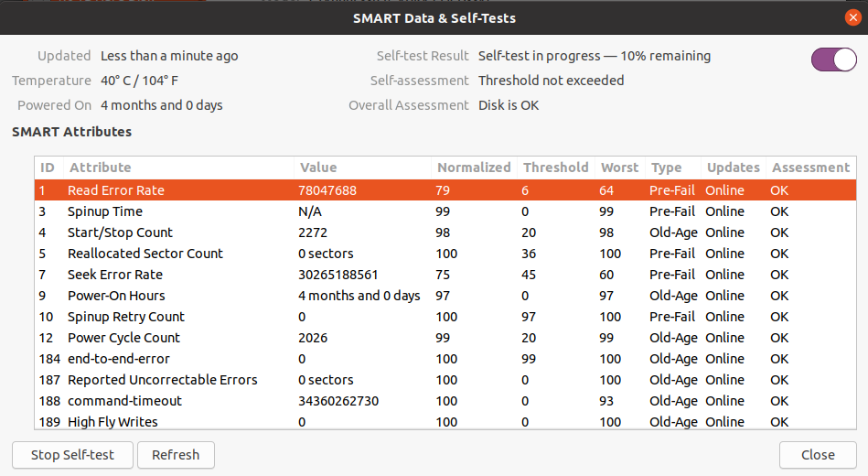Click the OK assessment in Spinup Time row
Image resolution: width=868 pixels, height=476 pixels.
(779, 211)
